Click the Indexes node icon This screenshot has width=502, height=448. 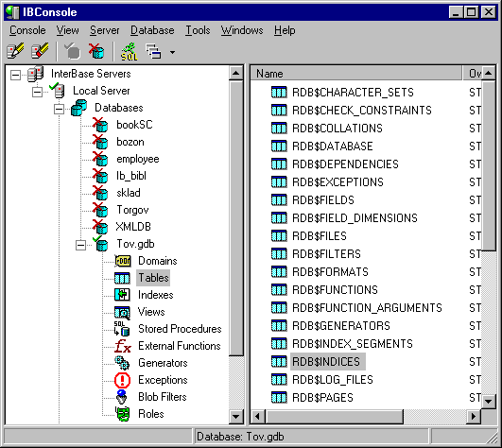(122, 295)
